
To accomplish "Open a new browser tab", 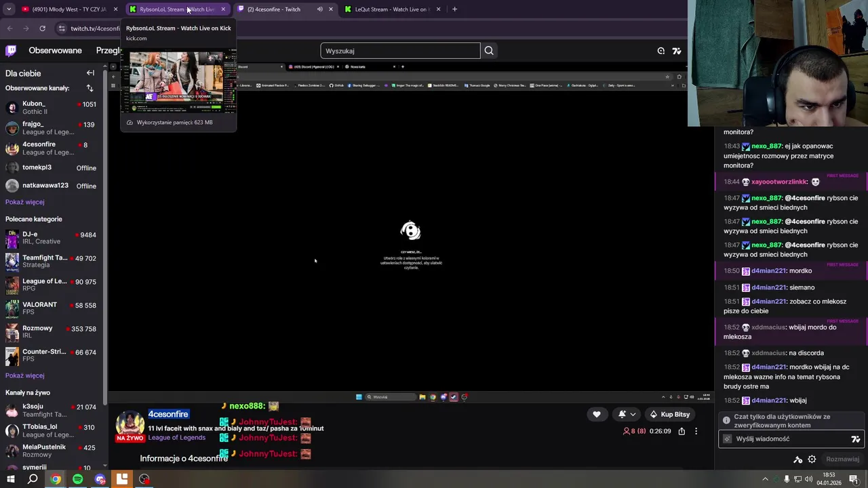I will click(x=454, y=9).
